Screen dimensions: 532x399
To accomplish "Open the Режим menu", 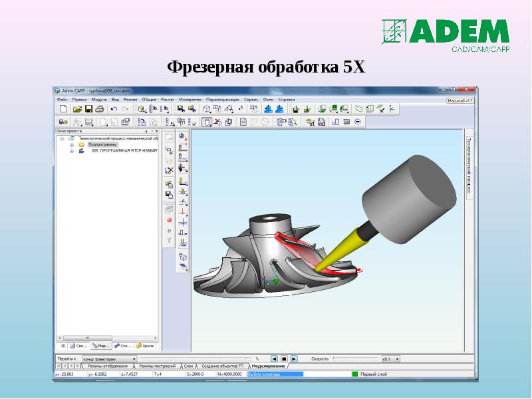I will click(x=130, y=99).
